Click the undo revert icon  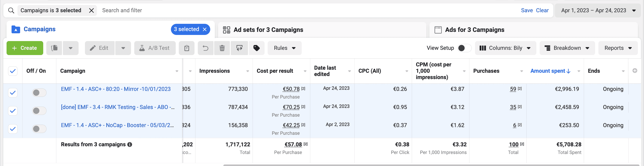coord(205,48)
